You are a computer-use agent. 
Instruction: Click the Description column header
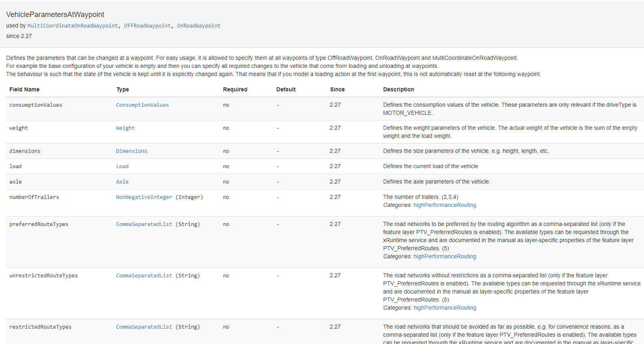398,90
